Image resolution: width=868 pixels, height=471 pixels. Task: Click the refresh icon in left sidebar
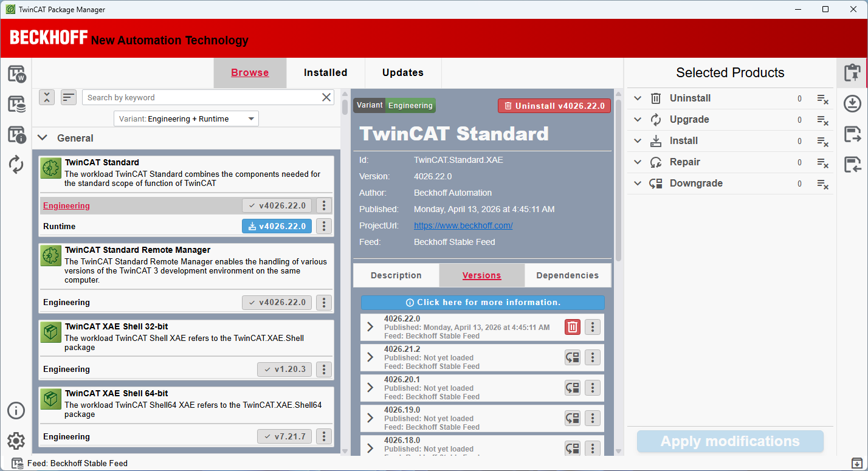16,165
